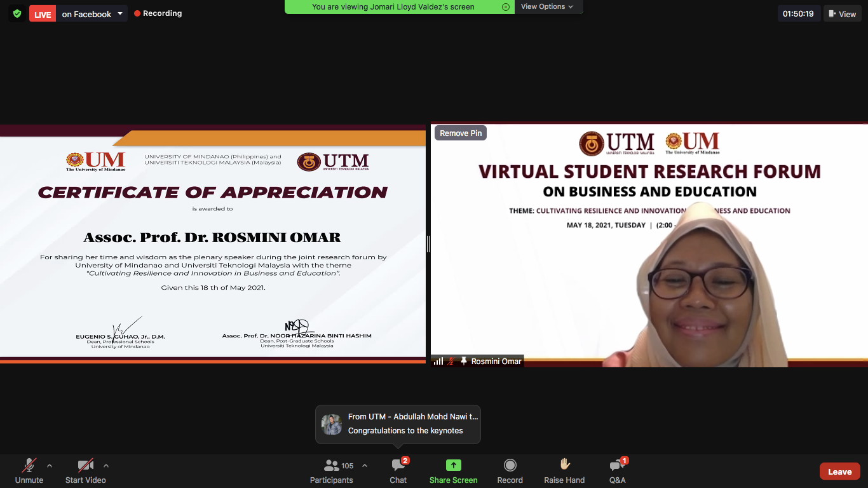Click the UM logo in Rosmini's video background
This screenshot has width=868, height=488.
[x=693, y=143]
